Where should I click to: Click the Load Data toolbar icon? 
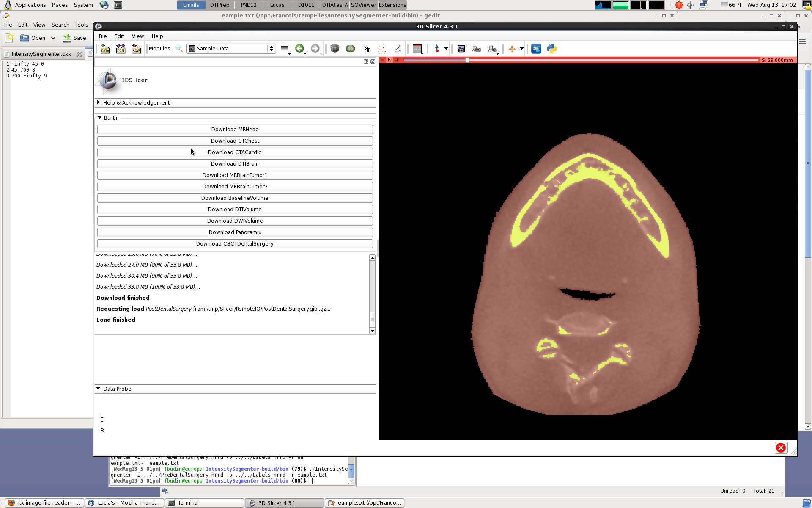(x=105, y=49)
